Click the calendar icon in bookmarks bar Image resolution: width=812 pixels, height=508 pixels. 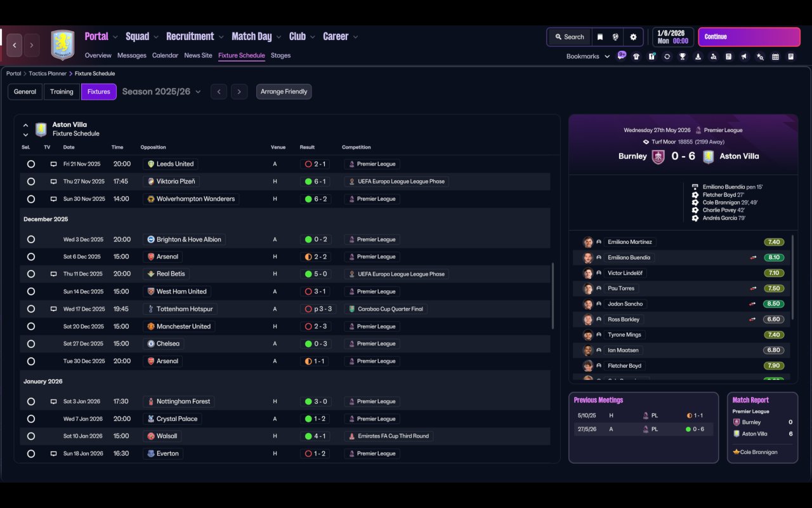[775, 57]
